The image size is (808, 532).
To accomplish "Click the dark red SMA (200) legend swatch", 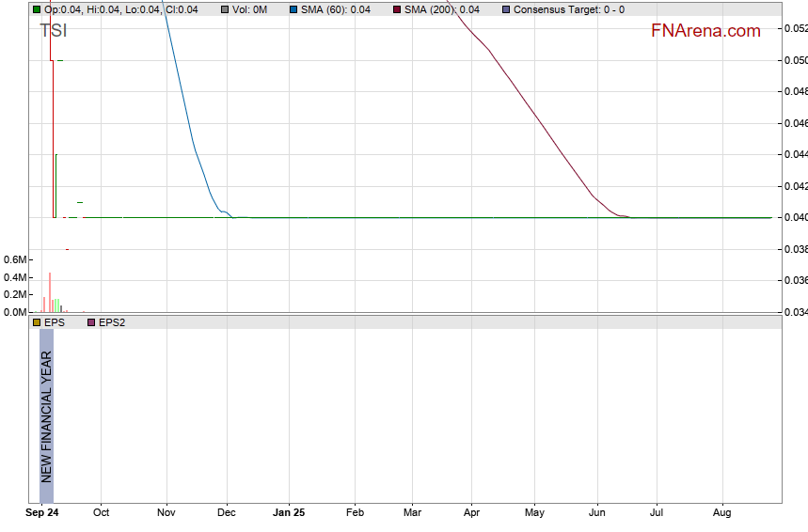I will coord(397,9).
